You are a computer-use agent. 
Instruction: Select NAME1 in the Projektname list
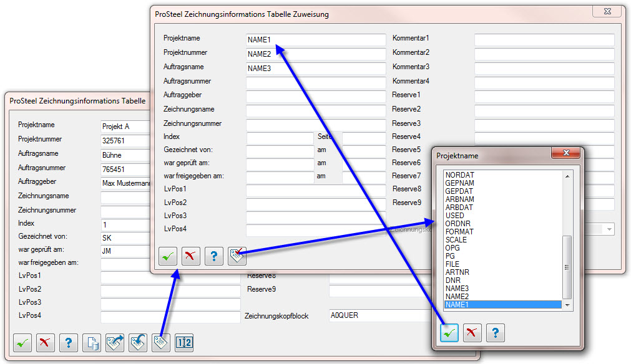(503, 305)
